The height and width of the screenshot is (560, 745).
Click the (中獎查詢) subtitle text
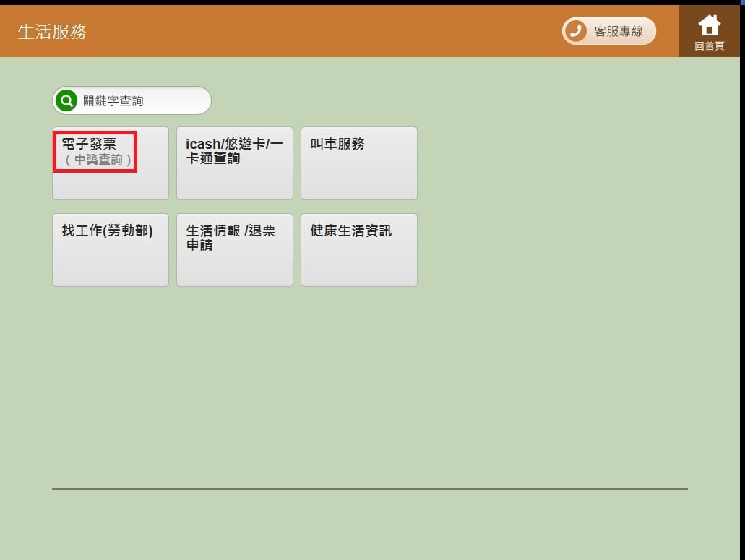pyautogui.click(x=98, y=160)
